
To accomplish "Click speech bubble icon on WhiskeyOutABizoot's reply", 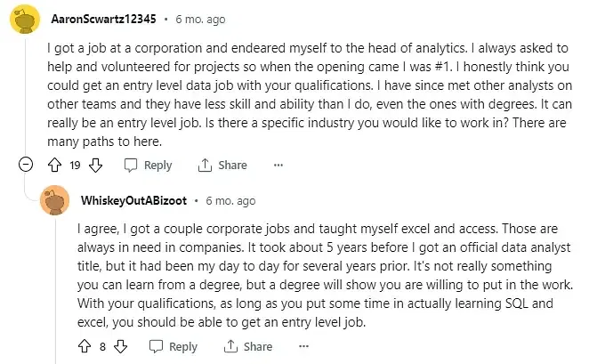I will click(156, 346).
